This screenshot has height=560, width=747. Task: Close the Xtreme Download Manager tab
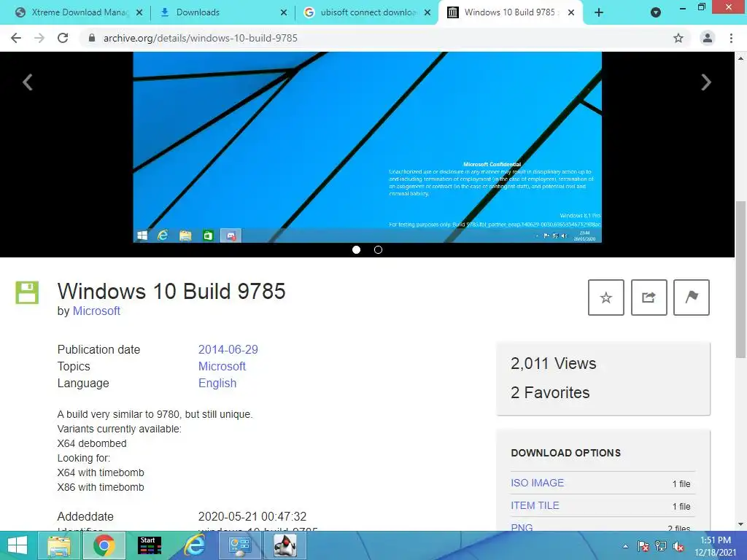click(x=139, y=12)
